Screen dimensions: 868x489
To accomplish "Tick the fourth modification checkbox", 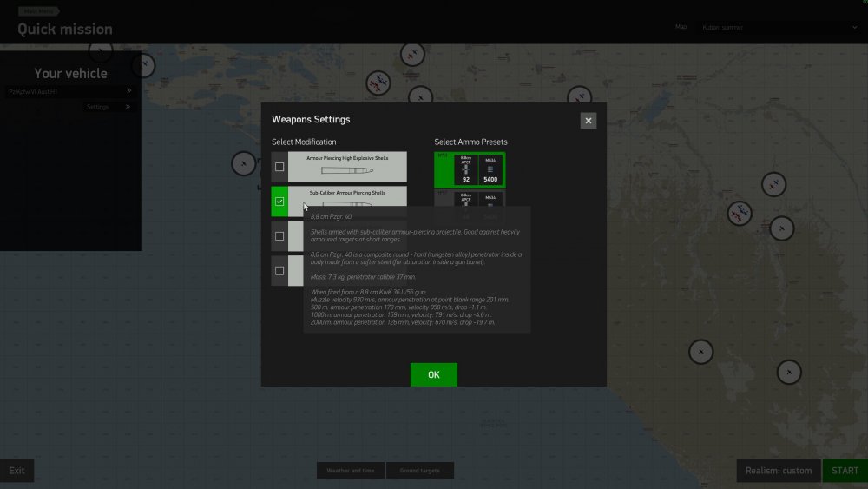I will click(x=279, y=271).
